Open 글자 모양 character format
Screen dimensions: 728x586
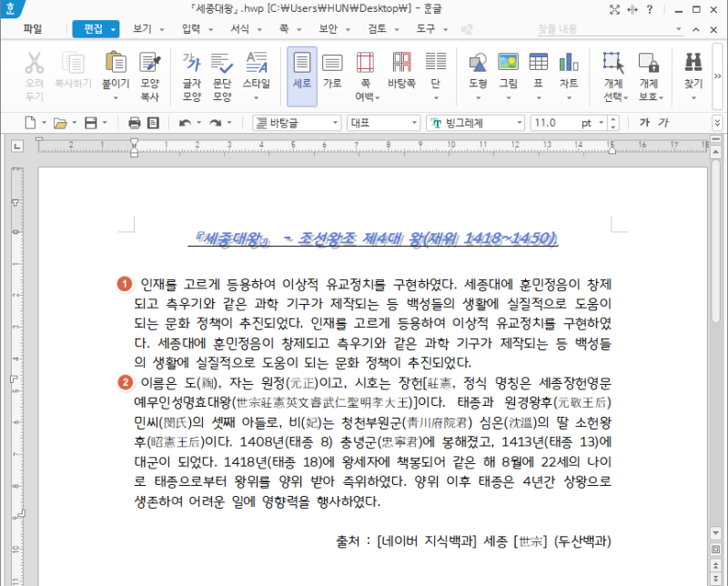point(192,63)
